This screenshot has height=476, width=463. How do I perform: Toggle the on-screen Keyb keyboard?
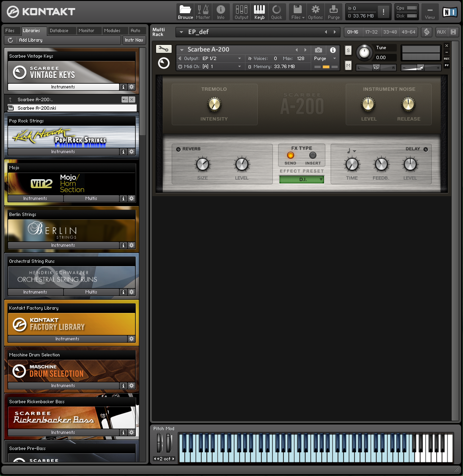pyautogui.click(x=259, y=12)
